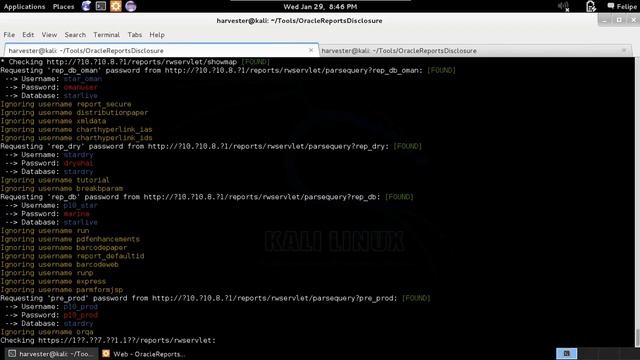640x360 pixels.
Task: Click the date and time clock
Action: [x=320, y=7]
